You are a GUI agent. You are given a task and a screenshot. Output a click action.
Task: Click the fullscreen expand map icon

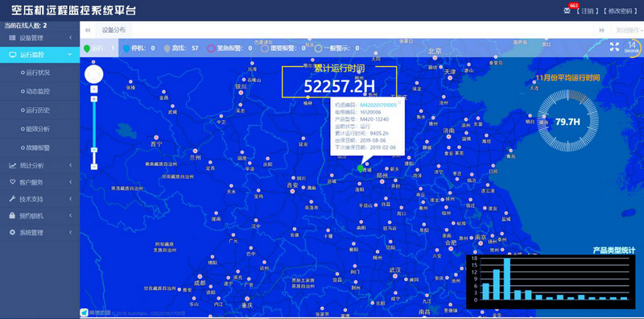tap(614, 47)
